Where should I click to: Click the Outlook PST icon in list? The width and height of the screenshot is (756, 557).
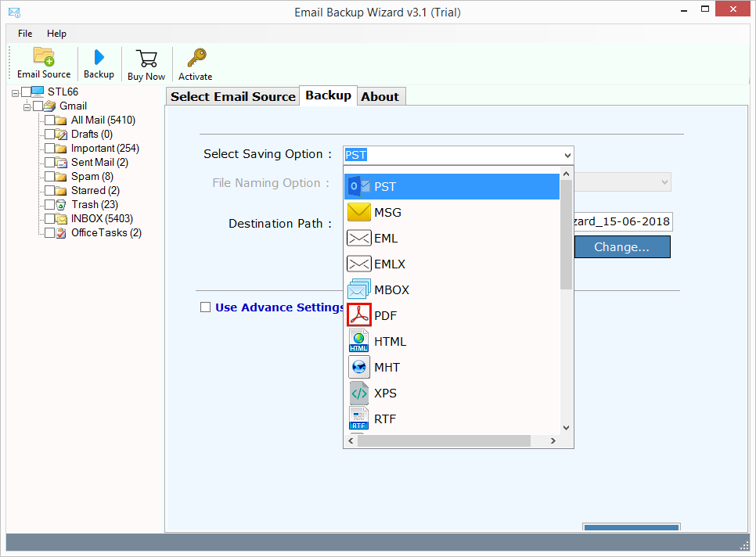point(359,186)
